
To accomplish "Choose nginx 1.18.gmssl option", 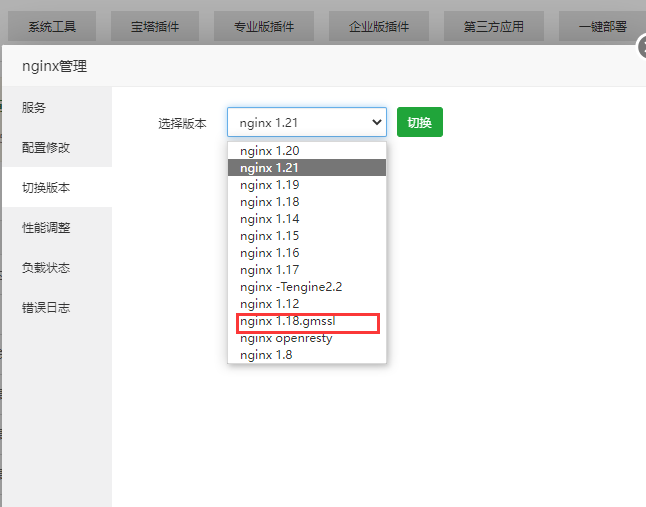I will 307,321.
